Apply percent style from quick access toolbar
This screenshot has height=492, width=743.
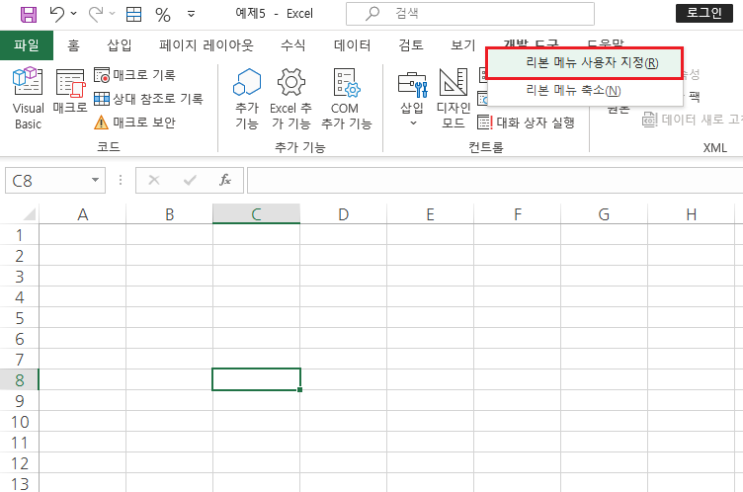click(163, 14)
